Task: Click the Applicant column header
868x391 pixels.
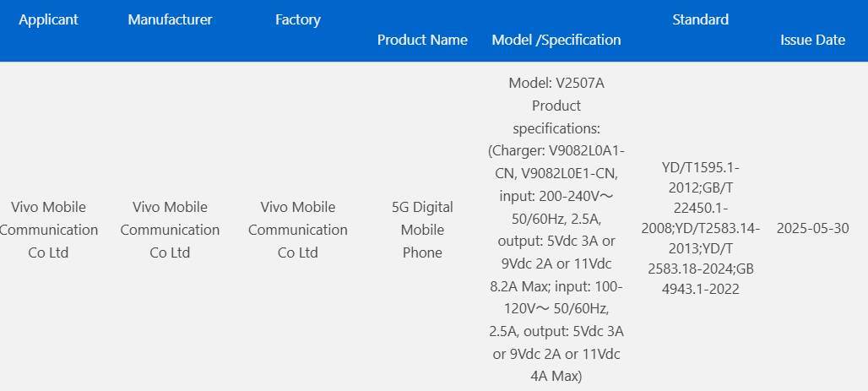Action: click(x=48, y=19)
